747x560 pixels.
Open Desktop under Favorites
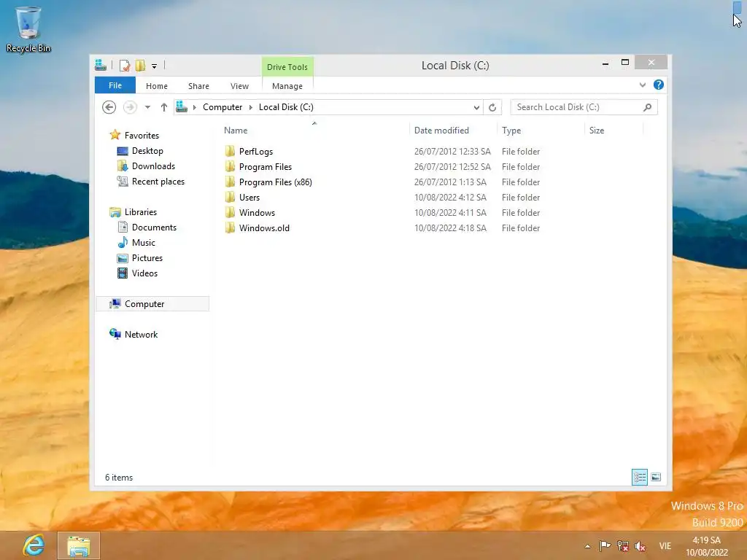(x=147, y=151)
